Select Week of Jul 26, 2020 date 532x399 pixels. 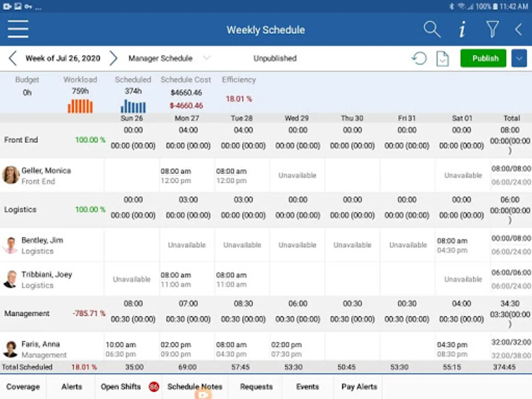tap(63, 58)
